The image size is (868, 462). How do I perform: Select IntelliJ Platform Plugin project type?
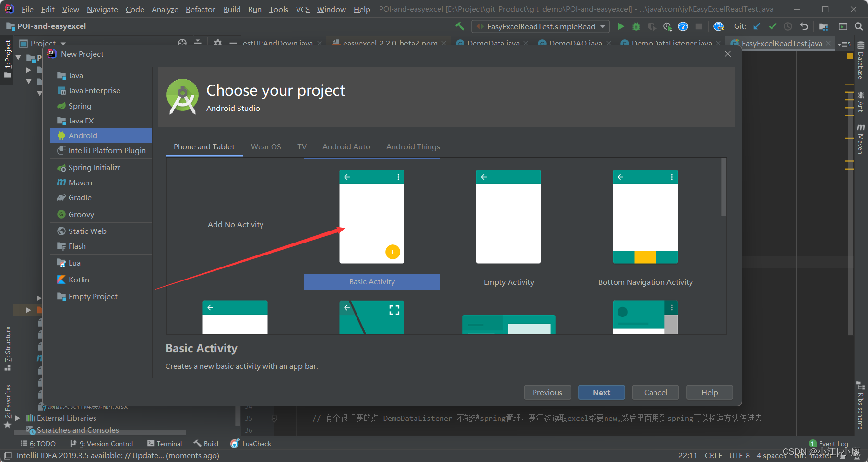[101, 150]
